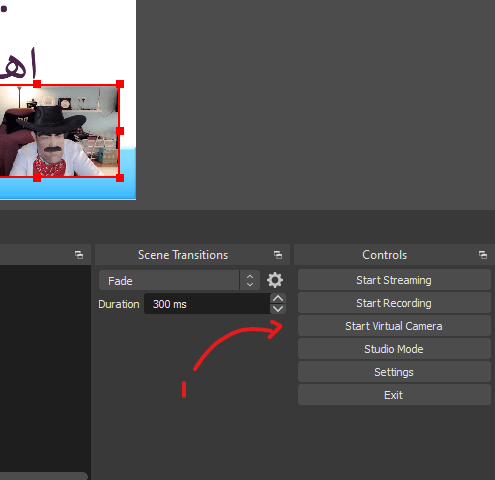The width and height of the screenshot is (495, 480).
Task: Pop out the Controls dock
Action: click(483, 255)
